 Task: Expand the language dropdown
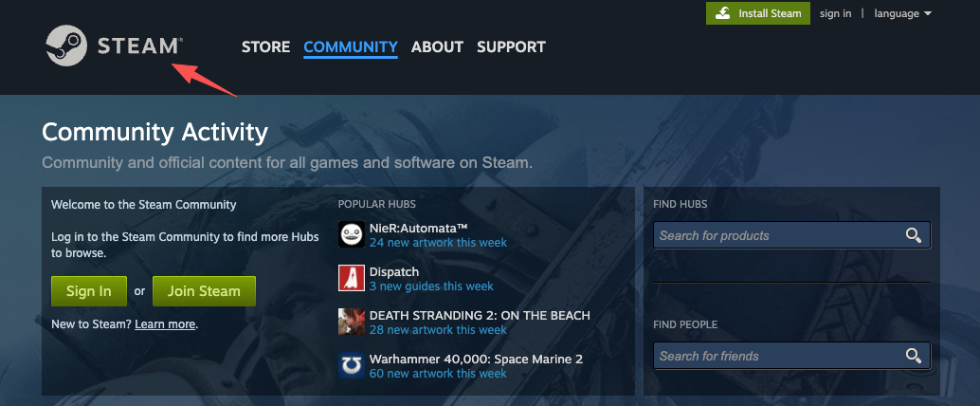click(x=902, y=13)
